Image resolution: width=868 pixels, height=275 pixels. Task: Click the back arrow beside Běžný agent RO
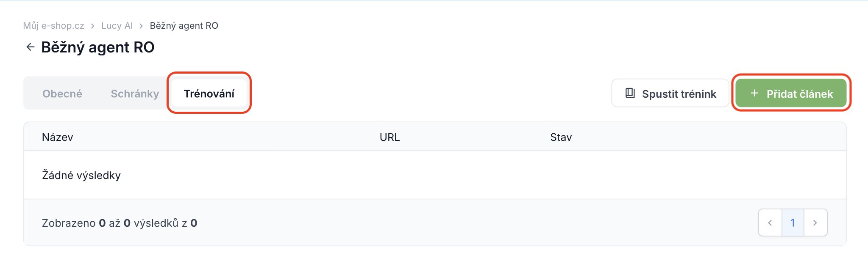click(30, 47)
